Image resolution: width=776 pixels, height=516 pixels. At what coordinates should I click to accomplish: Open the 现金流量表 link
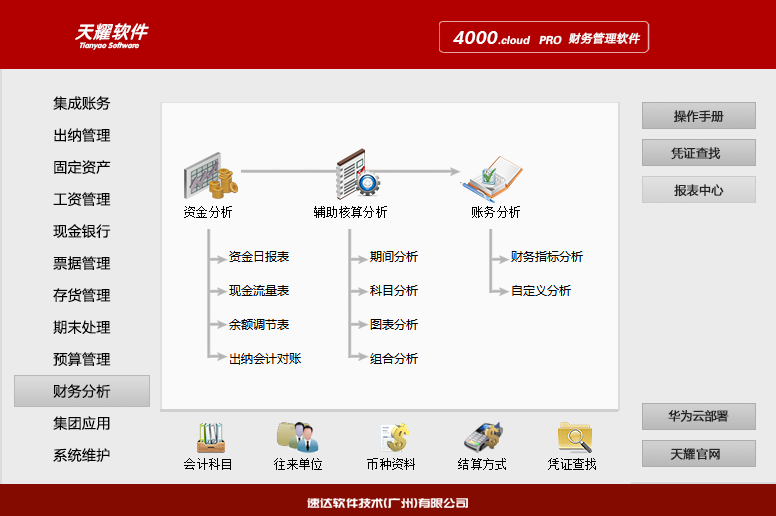[259, 291]
